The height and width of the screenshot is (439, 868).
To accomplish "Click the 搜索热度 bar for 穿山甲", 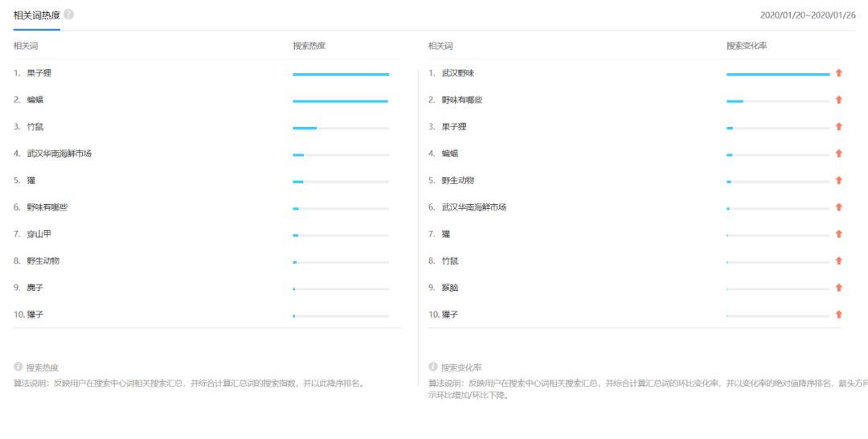I will (341, 236).
